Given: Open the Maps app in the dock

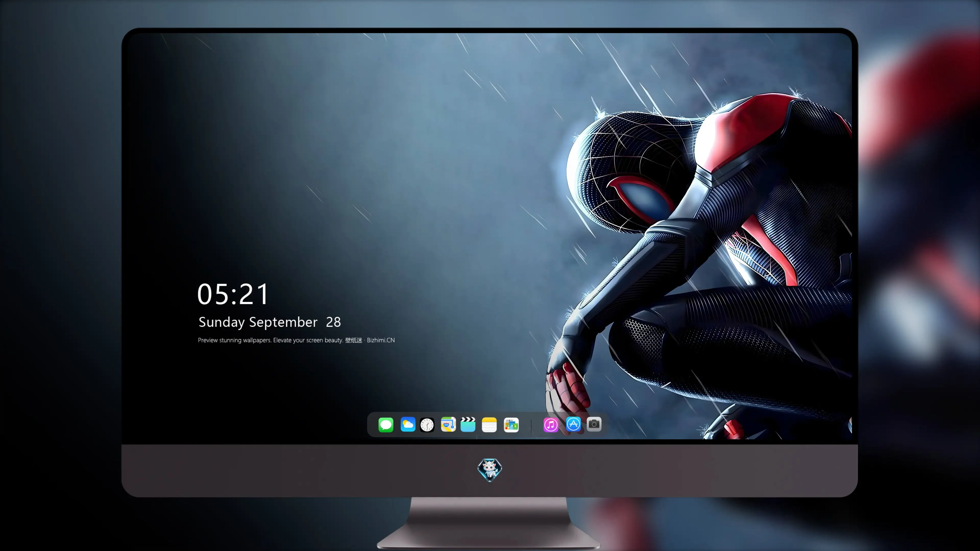Looking at the screenshot, I should click(x=448, y=424).
